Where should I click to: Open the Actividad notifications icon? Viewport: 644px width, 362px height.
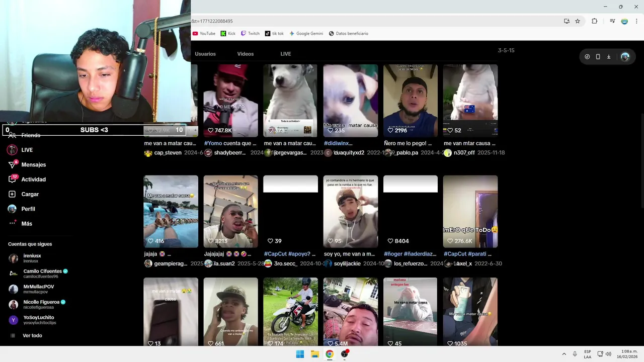12,179
